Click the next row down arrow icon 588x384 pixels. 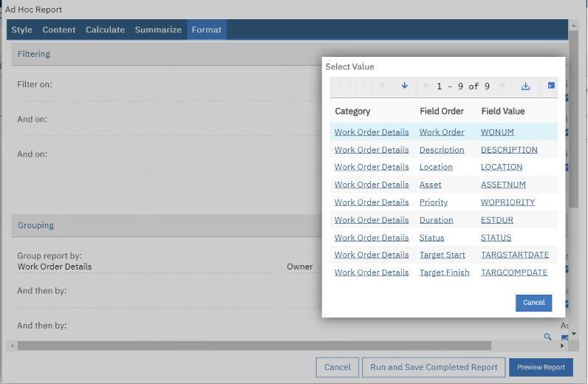[404, 86]
